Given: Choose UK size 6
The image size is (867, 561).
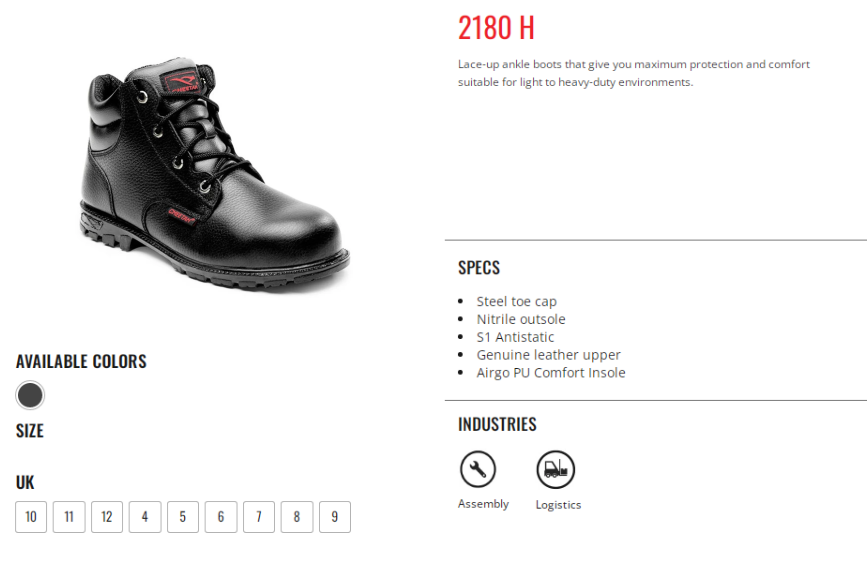Looking at the screenshot, I should tap(221, 517).
